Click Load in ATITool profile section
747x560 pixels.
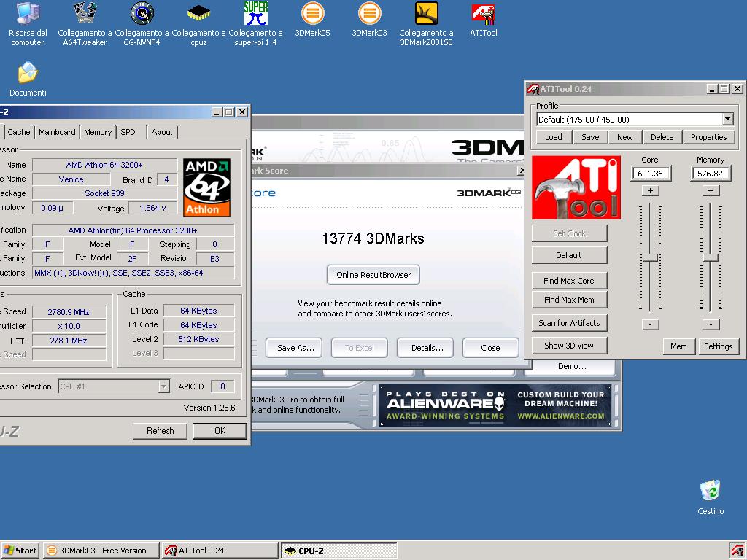tap(554, 137)
